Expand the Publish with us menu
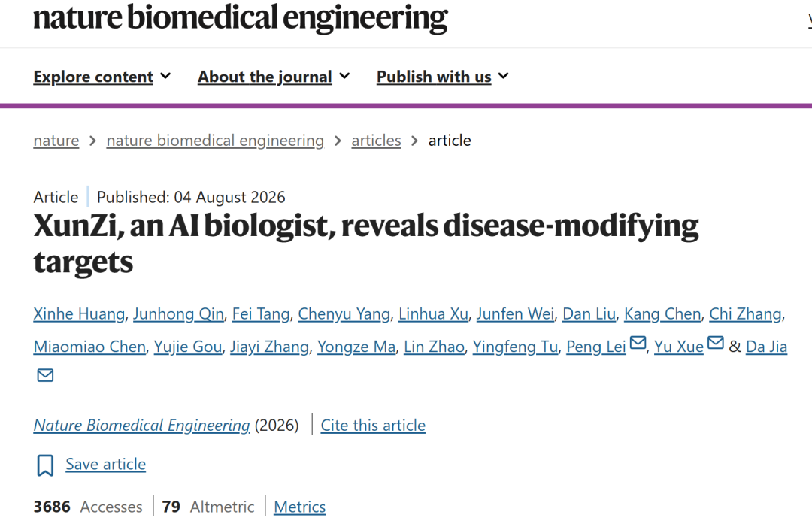This screenshot has width=812, height=527. coord(443,77)
